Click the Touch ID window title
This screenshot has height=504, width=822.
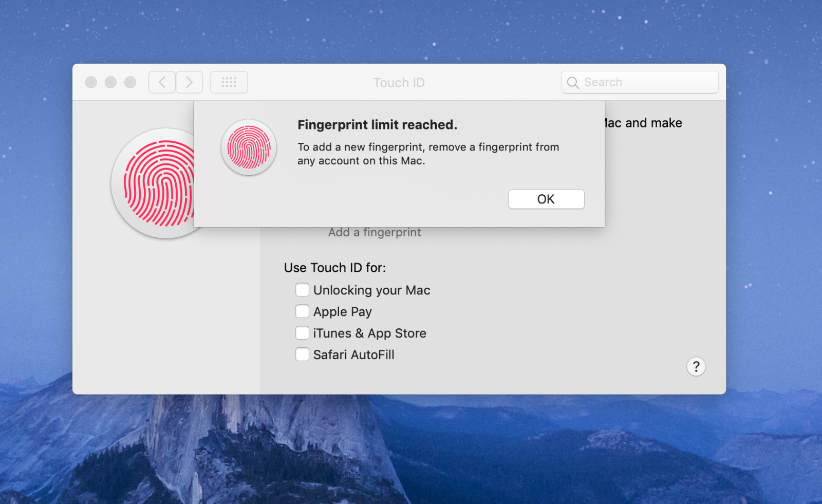click(399, 83)
